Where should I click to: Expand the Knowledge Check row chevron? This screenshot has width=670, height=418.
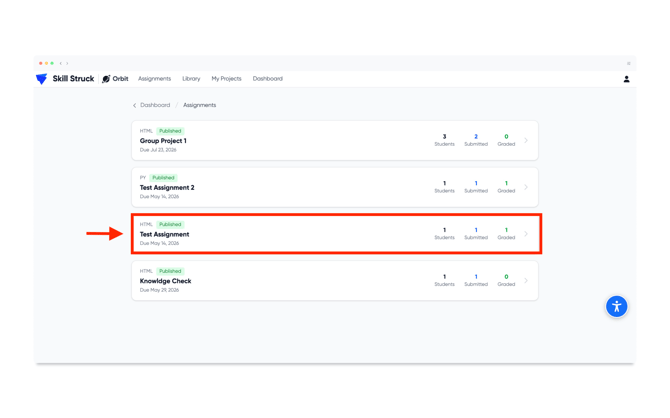(x=526, y=280)
